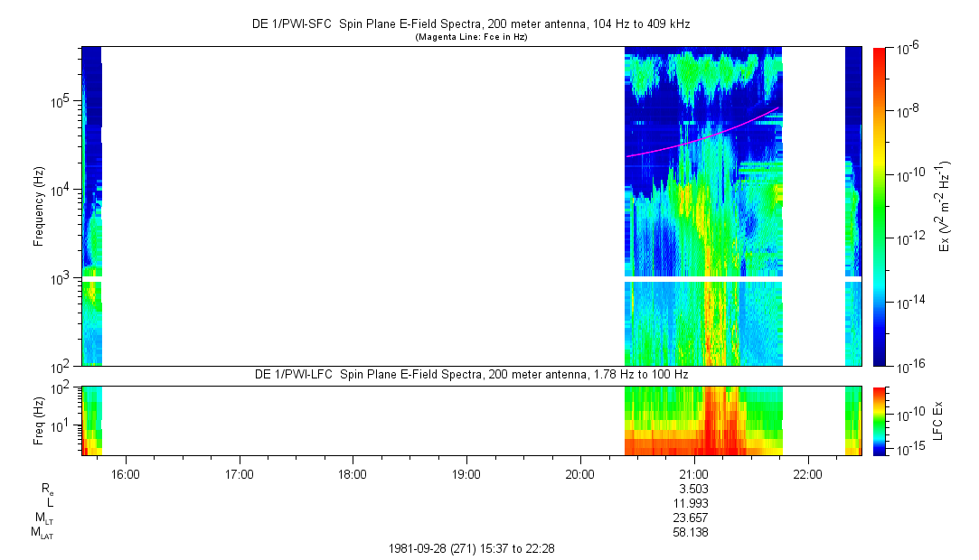This screenshot has width=979, height=560.
Task: Click the 10^-6 tick on Ex colorbar
Action: pyautogui.click(x=910, y=48)
